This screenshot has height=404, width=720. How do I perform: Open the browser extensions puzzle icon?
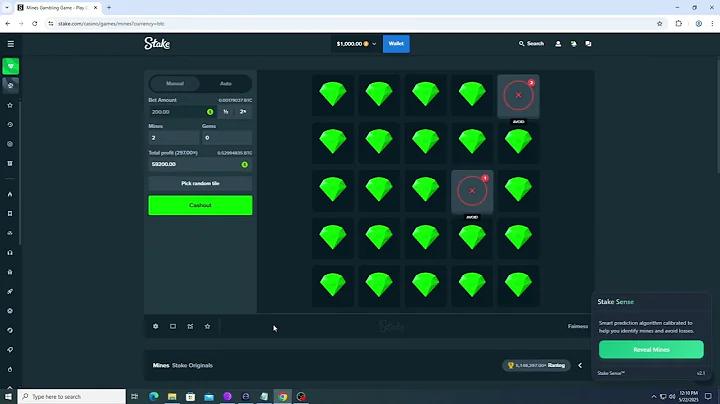point(679,23)
